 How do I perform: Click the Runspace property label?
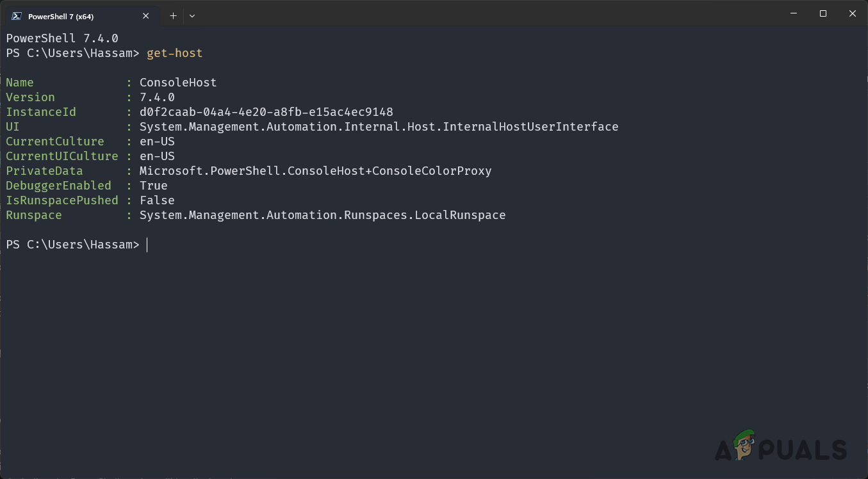(33, 215)
